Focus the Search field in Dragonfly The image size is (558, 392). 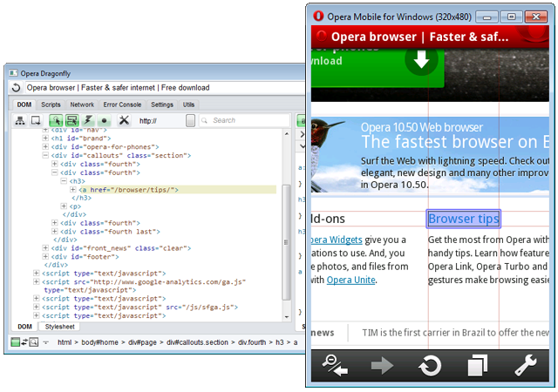pyautogui.click(x=245, y=120)
